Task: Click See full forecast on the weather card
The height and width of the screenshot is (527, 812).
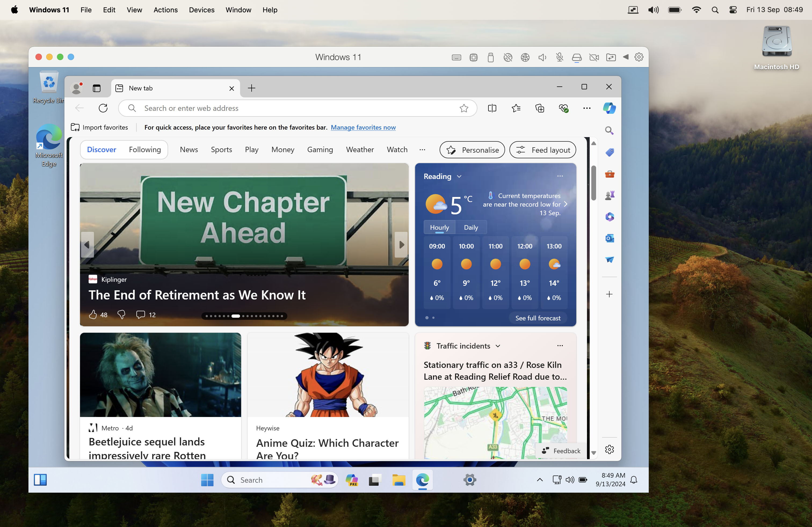Action: pyautogui.click(x=538, y=318)
